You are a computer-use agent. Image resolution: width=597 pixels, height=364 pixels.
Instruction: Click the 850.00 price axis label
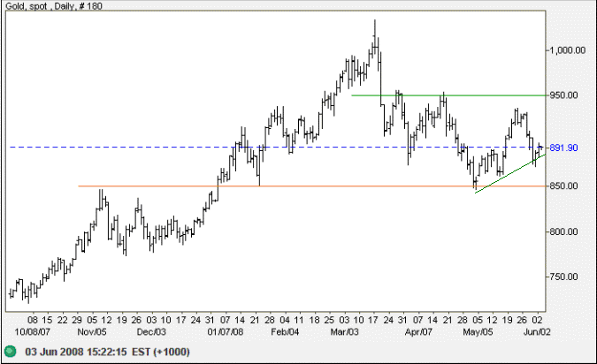click(x=564, y=186)
